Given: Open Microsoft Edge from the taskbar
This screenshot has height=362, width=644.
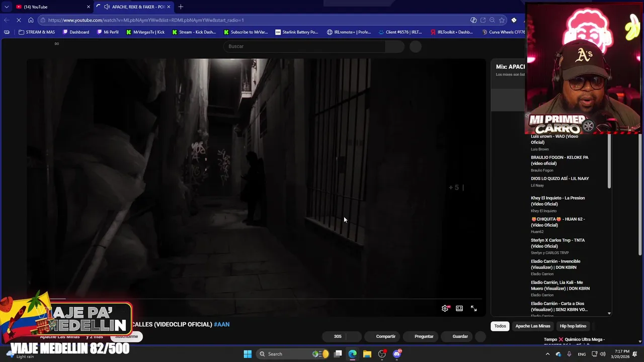Looking at the screenshot, I should tap(353, 354).
